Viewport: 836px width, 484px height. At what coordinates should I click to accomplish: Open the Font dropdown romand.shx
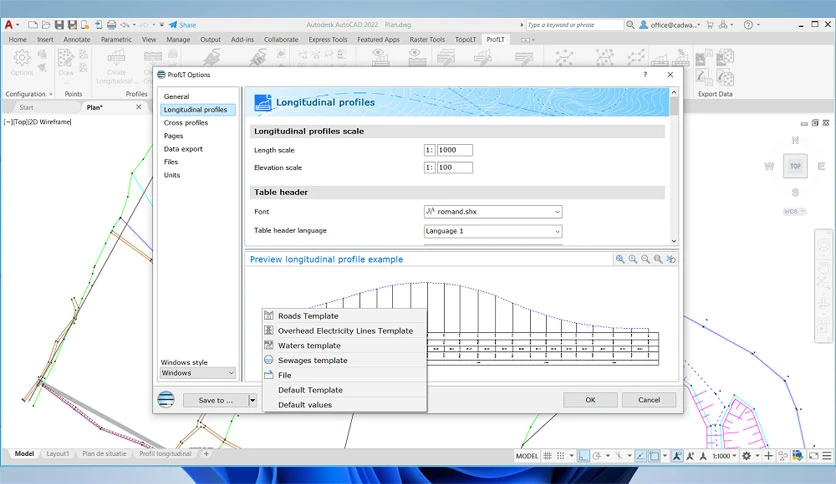(x=493, y=212)
